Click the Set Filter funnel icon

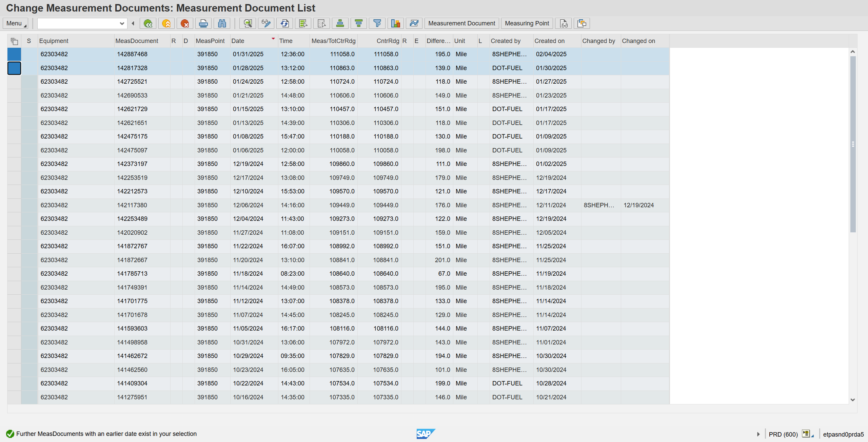coord(377,23)
